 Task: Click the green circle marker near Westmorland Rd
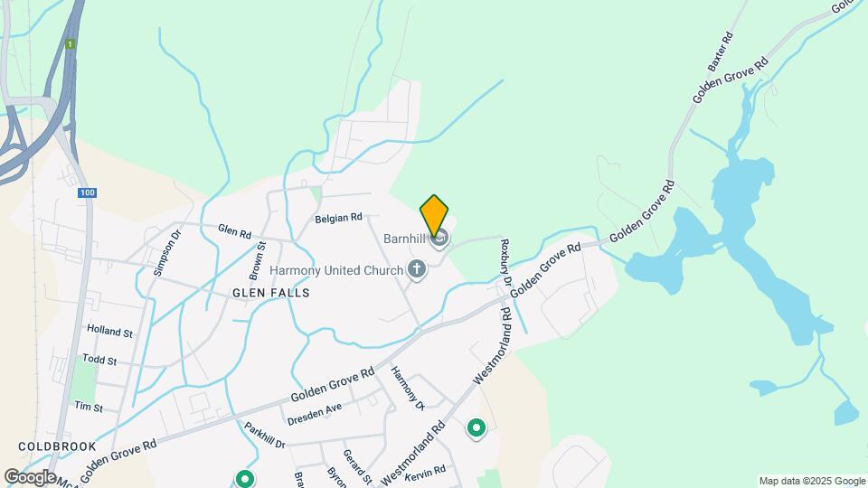click(476, 428)
